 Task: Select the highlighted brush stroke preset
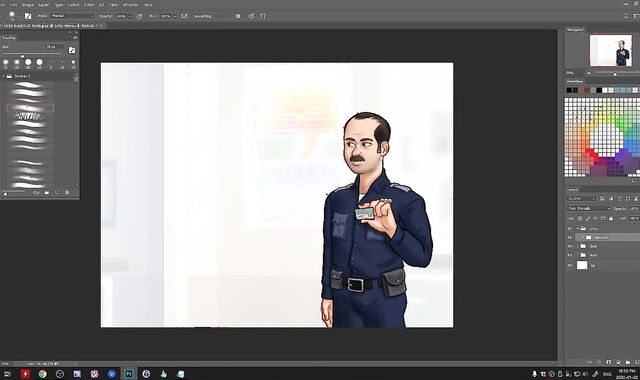(30, 108)
